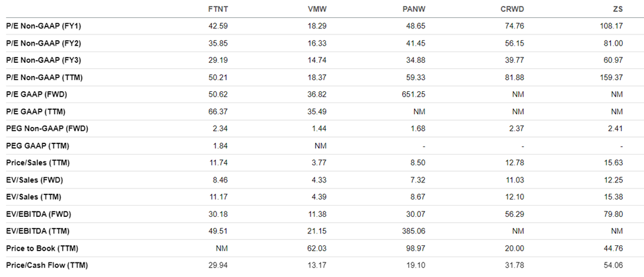Select the Price to Book (TTM) label

(42, 248)
